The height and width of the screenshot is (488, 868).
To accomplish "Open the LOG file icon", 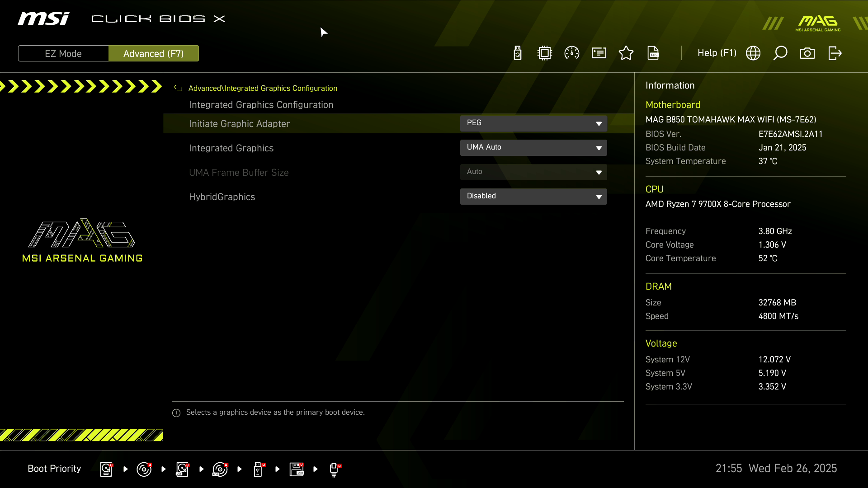I will coord(653,53).
